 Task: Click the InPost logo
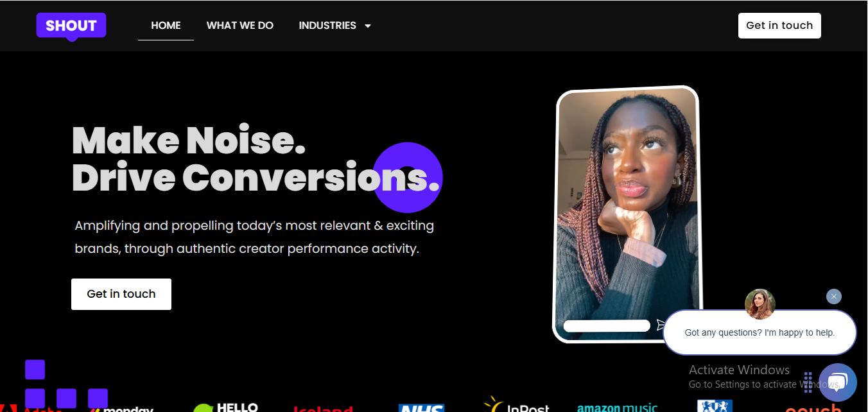[517, 405]
